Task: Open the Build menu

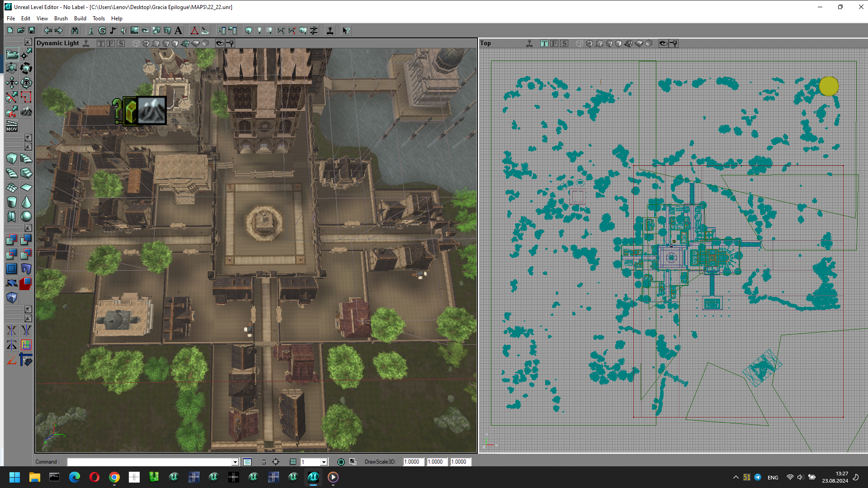Action: [80, 19]
